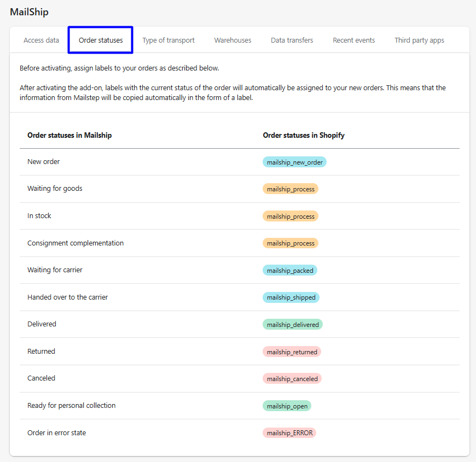
Task: Click the mailship_packed status label
Action: [x=290, y=270]
